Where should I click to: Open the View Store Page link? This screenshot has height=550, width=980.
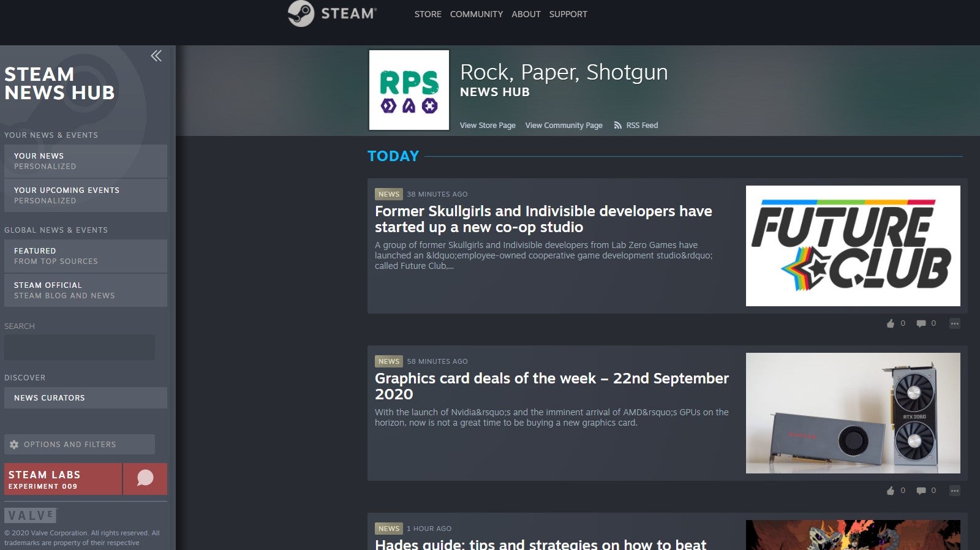coord(488,126)
